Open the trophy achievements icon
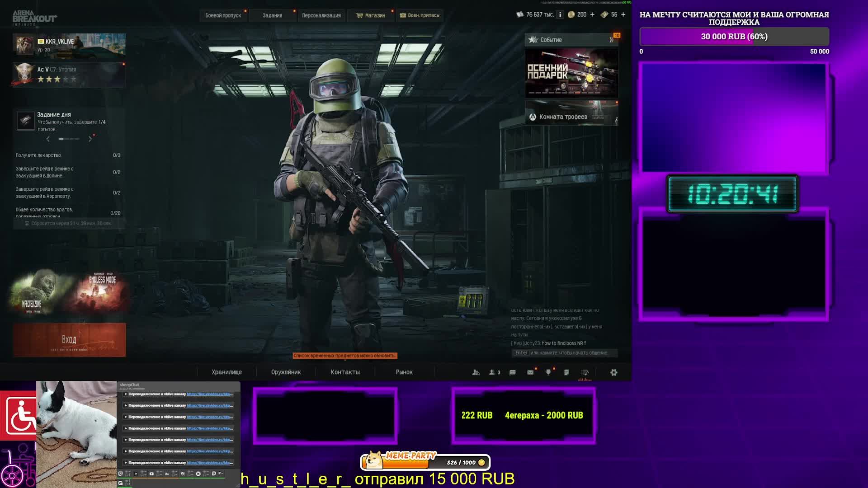Viewport: 868px width, 488px height. point(548,372)
